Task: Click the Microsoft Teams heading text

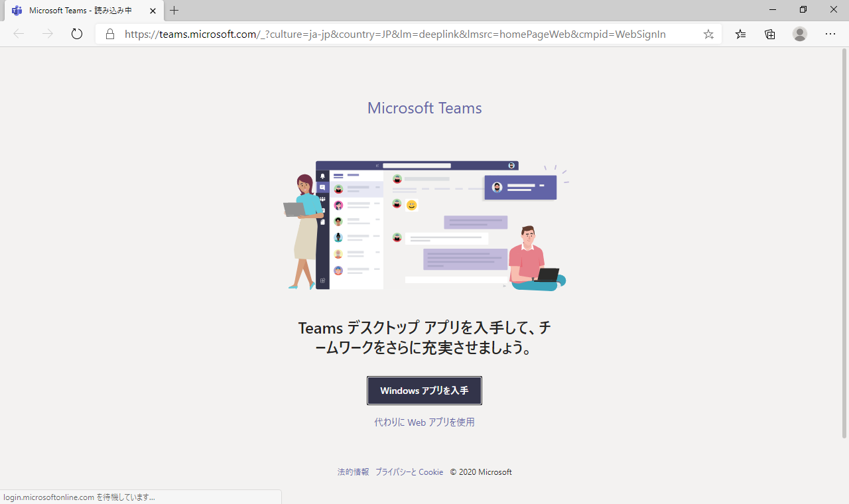Action: 424,108
